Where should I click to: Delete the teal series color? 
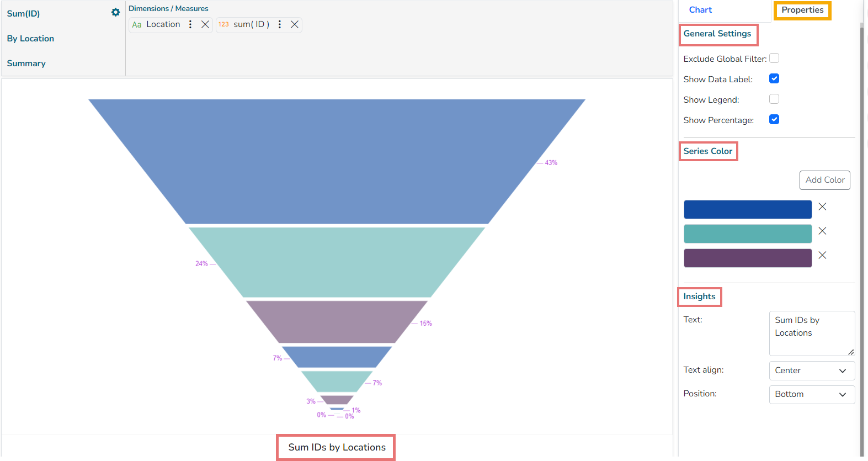(822, 231)
